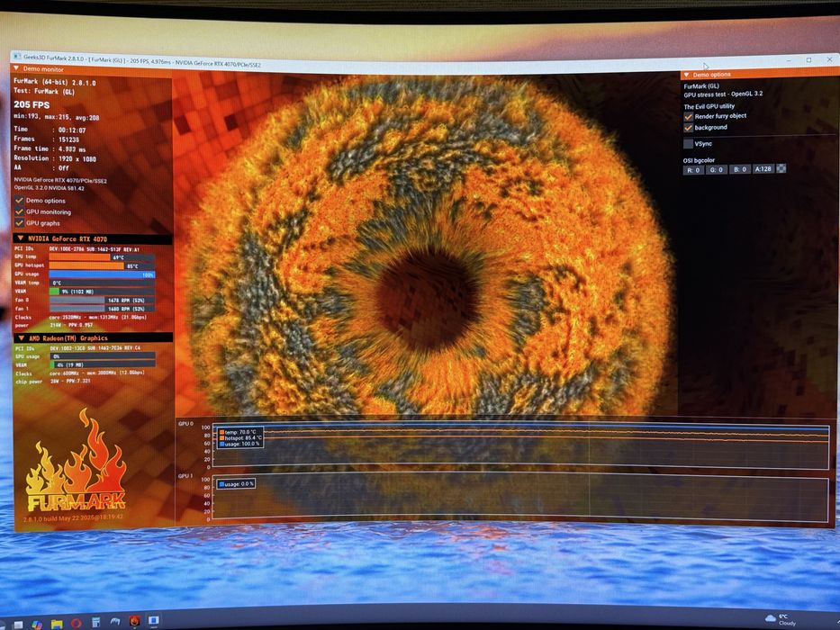Image resolution: width=840 pixels, height=630 pixels.
Task: Click the G: 0 bgcolor field
Action: [717, 169]
